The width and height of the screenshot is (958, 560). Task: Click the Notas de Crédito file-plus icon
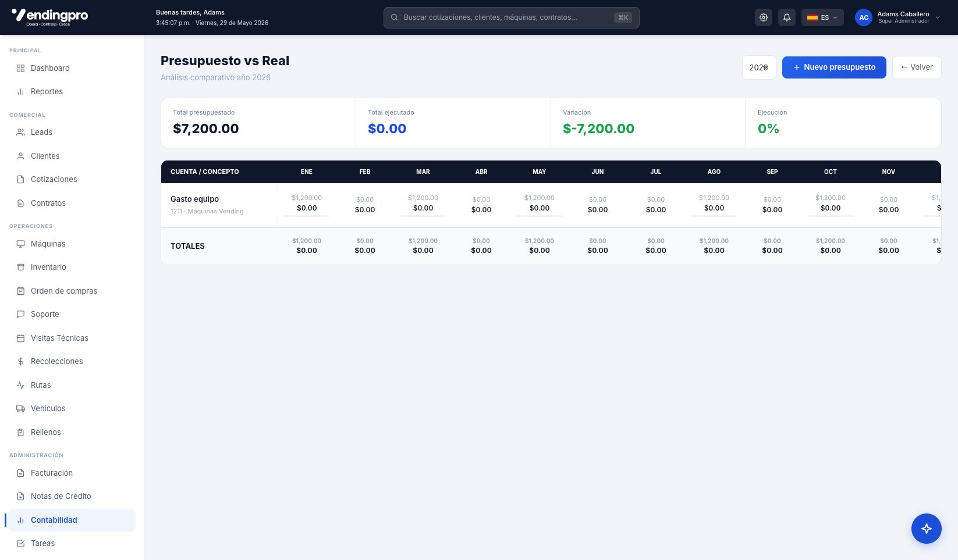click(x=20, y=496)
